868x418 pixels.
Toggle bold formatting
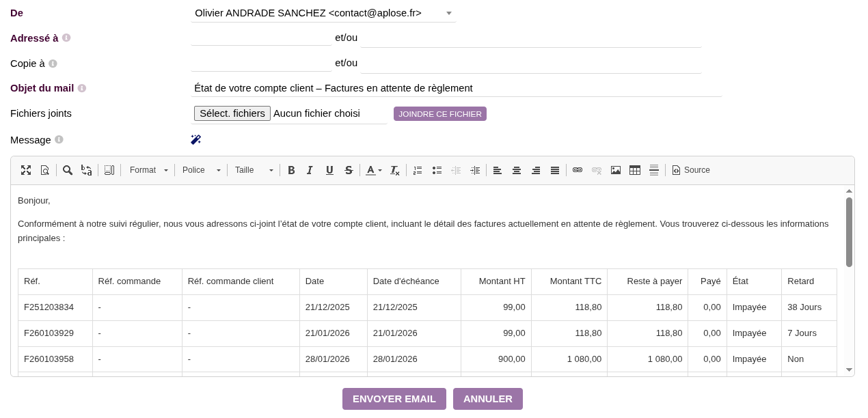(291, 170)
